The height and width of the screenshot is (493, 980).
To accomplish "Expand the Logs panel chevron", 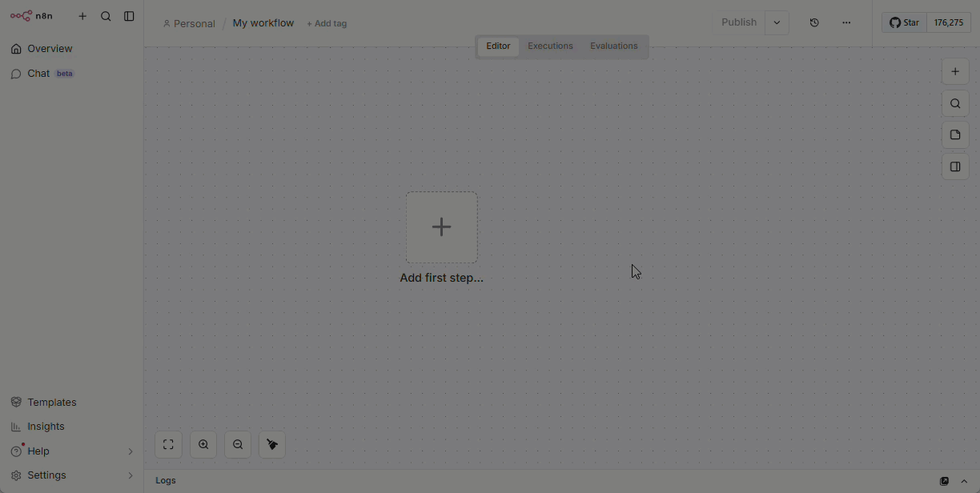I will tap(964, 481).
